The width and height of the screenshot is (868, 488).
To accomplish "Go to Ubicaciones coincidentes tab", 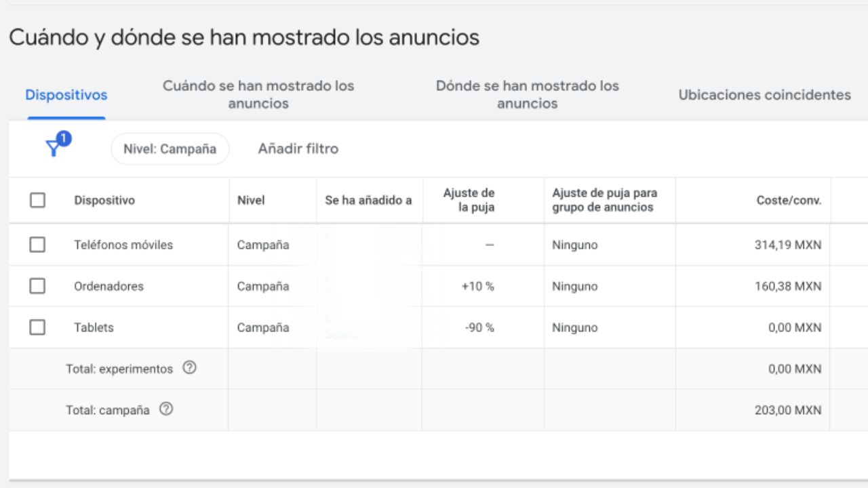I will (x=764, y=95).
